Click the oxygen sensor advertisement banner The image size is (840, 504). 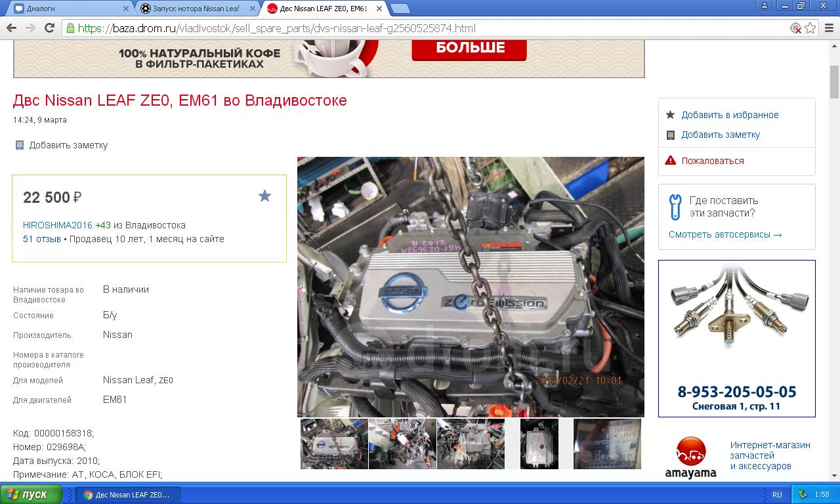tap(737, 339)
